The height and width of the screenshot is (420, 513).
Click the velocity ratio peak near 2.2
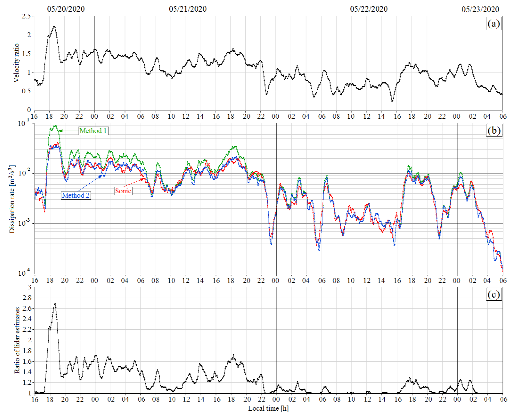point(54,27)
